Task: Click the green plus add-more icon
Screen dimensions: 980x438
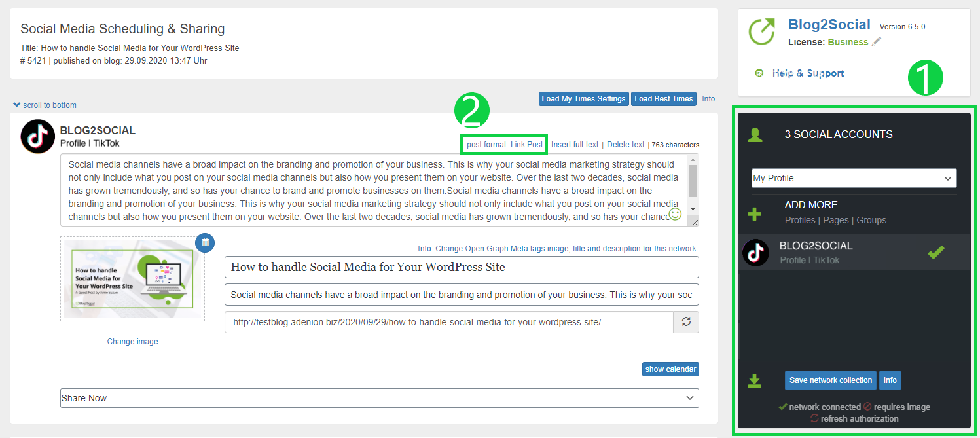Action: pyautogui.click(x=754, y=214)
